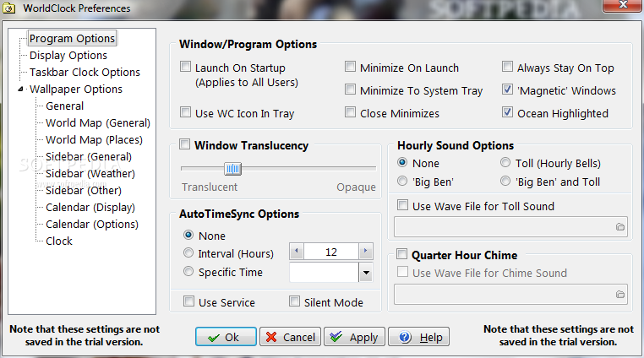Click Apply with the checkmark icon

[354, 337]
